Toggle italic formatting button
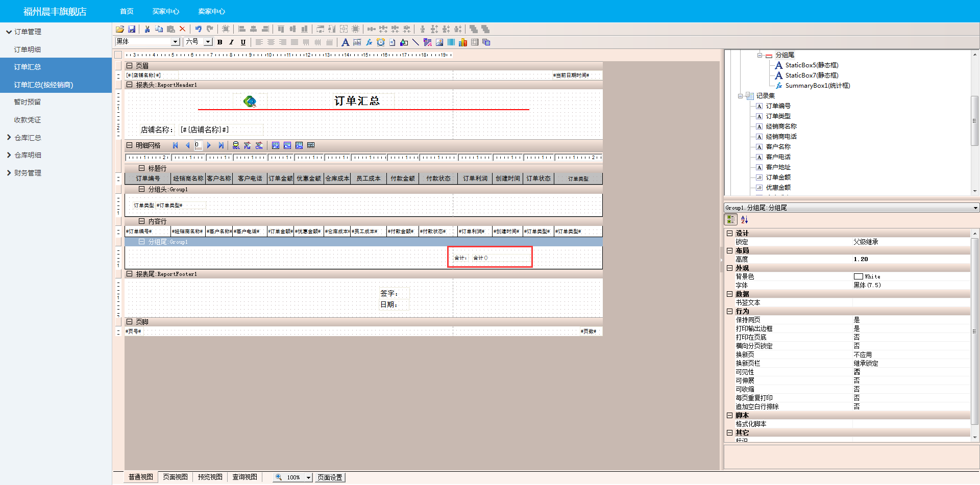Image resolution: width=980 pixels, height=485 pixels. point(231,42)
